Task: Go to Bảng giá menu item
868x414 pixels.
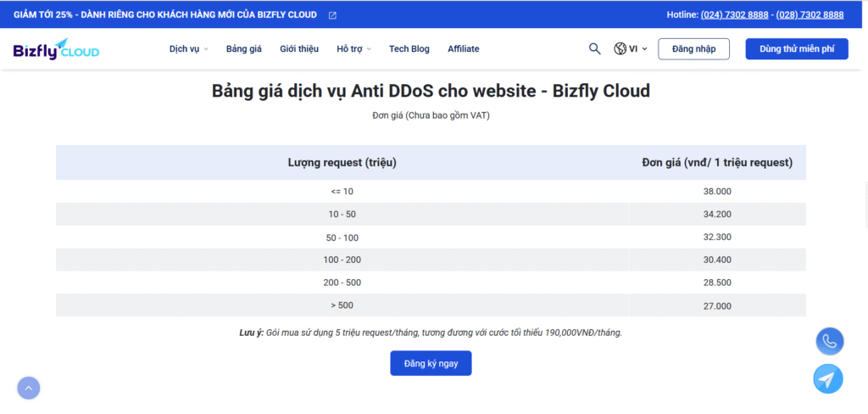Action: click(x=244, y=49)
